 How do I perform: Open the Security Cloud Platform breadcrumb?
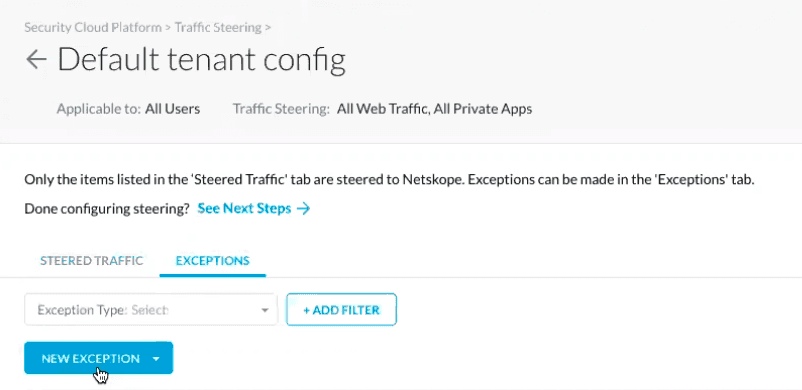click(93, 27)
